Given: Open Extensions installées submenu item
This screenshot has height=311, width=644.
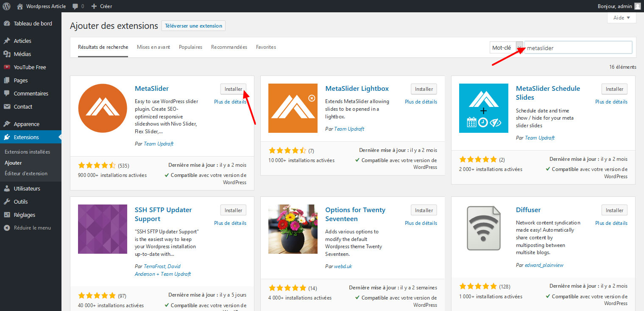Looking at the screenshot, I should (x=27, y=152).
